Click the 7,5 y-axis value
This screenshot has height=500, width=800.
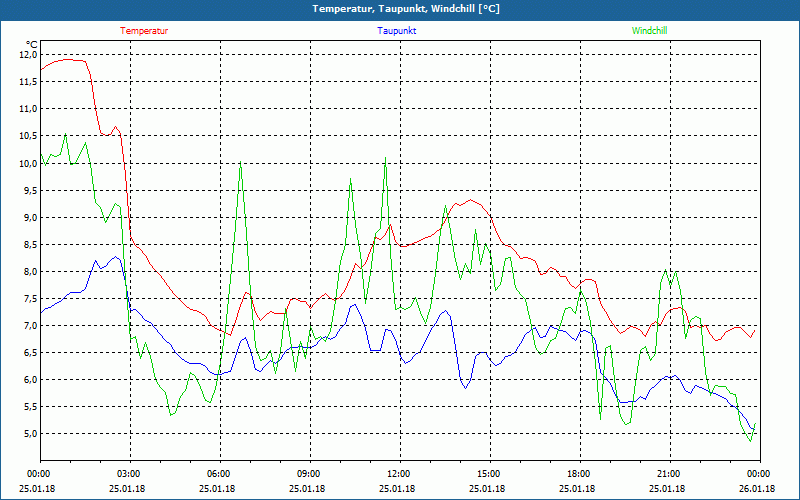[30, 298]
